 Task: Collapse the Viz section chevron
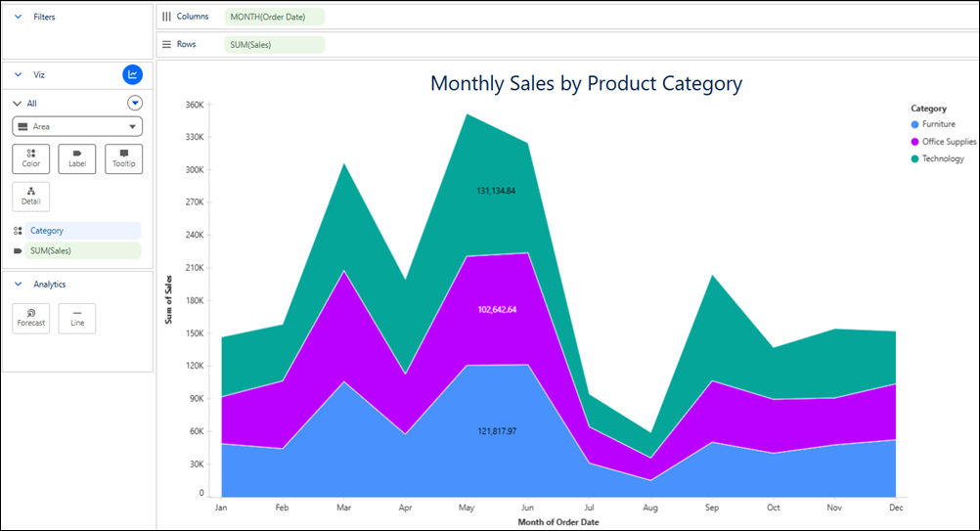click(x=19, y=74)
